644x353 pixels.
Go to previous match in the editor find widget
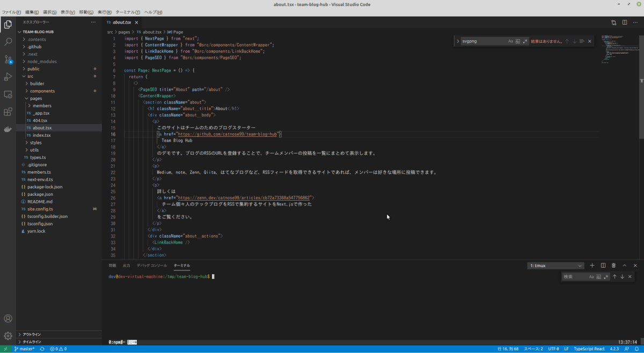[x=567, y=41]
